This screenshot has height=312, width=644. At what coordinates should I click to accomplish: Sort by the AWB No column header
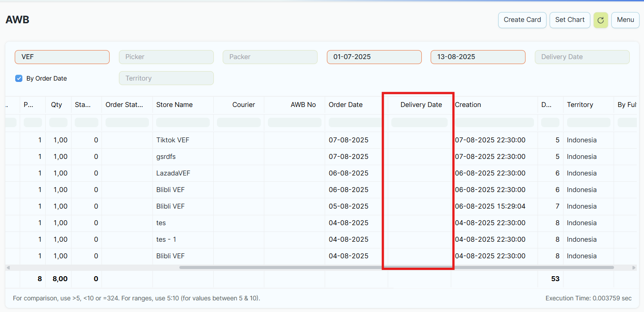(x=303, y=105)
